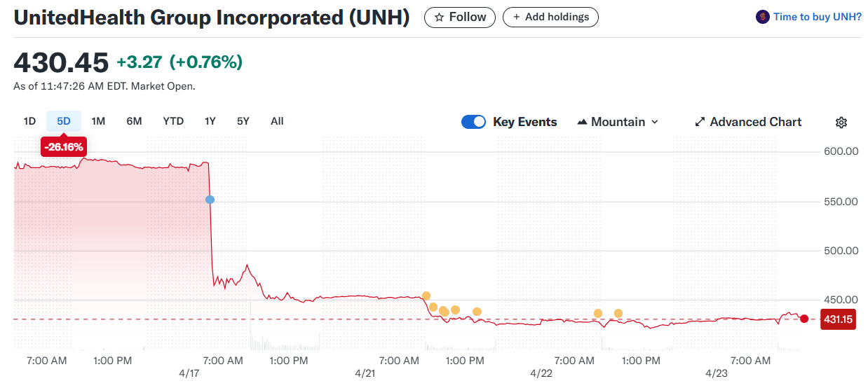Show the All time range

(x=277, y=121)
